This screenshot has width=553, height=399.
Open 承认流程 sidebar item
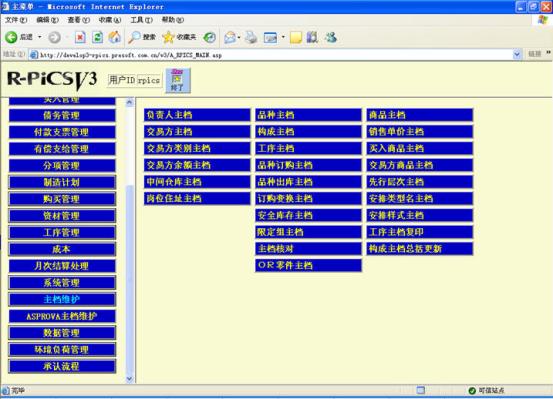62,366
